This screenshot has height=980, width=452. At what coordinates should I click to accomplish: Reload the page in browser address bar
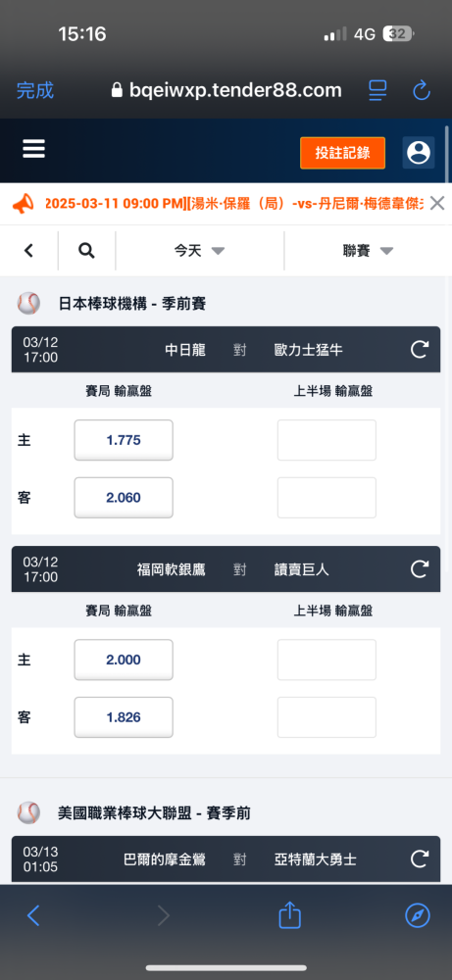point(422,90)
